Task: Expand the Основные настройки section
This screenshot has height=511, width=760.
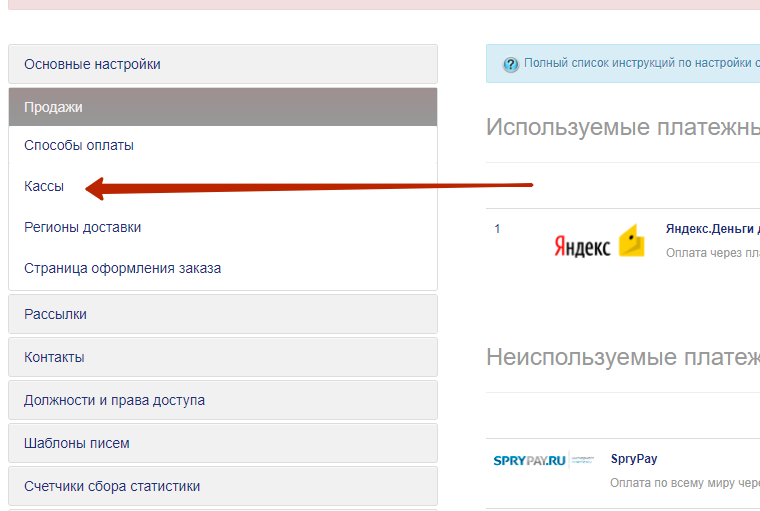Action: [222, 64]
